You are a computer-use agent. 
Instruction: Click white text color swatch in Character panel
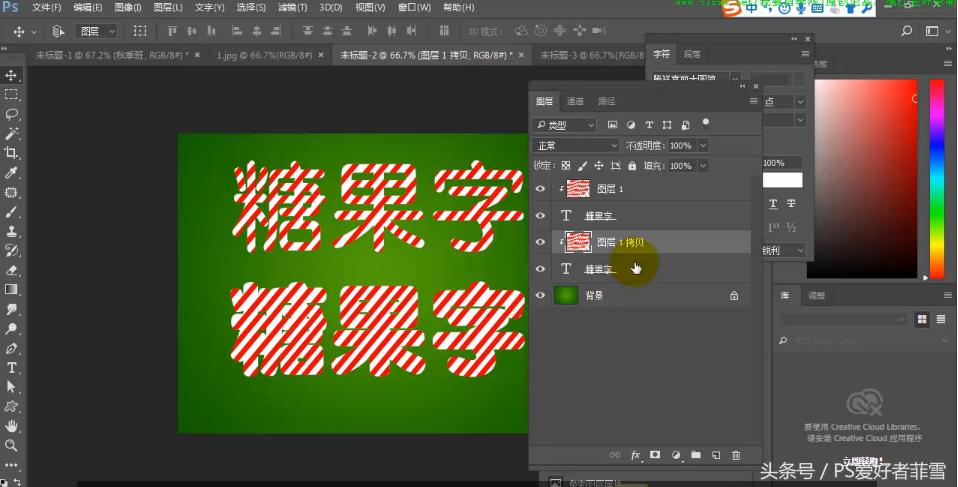pyautogui.click(x=782, y=180)
